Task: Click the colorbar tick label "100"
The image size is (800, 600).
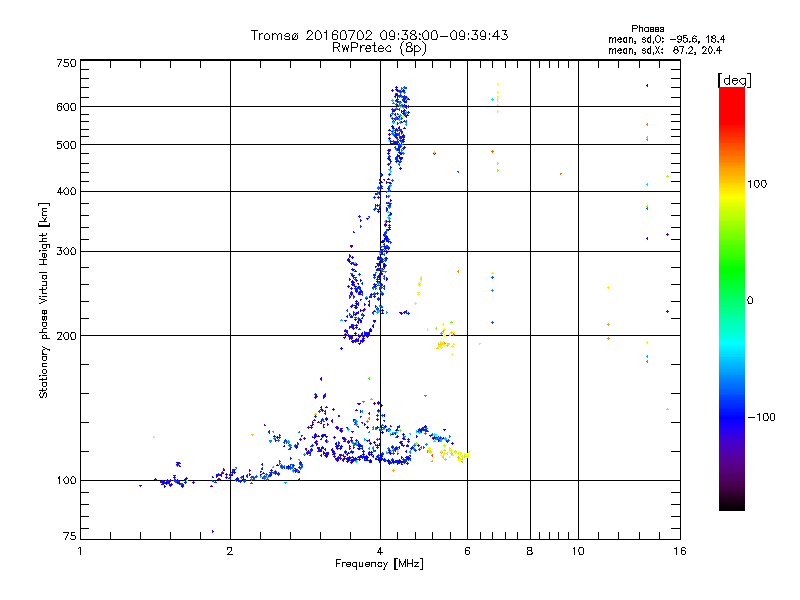Action: [x=757, y=184]
